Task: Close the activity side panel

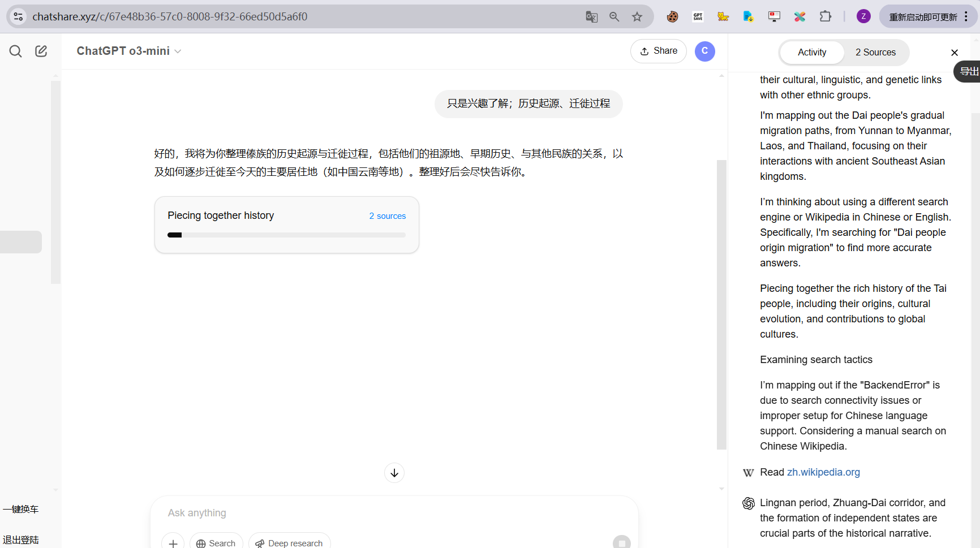Action: [x=955, y=53]
